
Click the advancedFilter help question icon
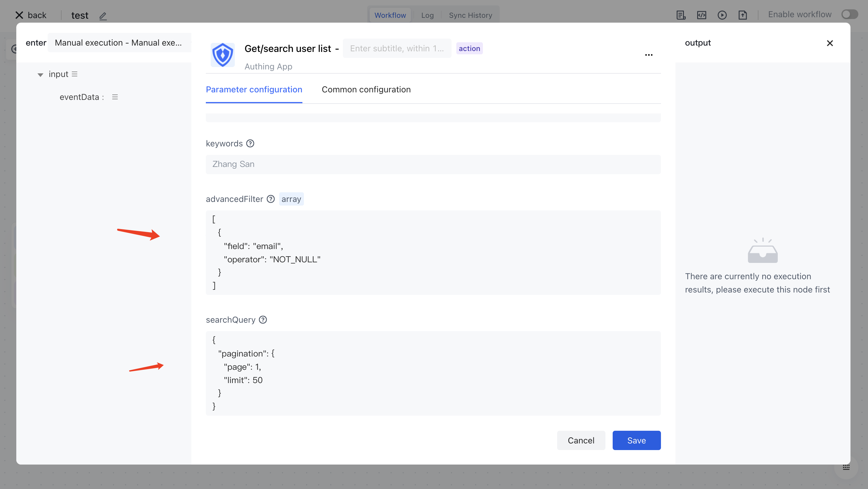271,199
